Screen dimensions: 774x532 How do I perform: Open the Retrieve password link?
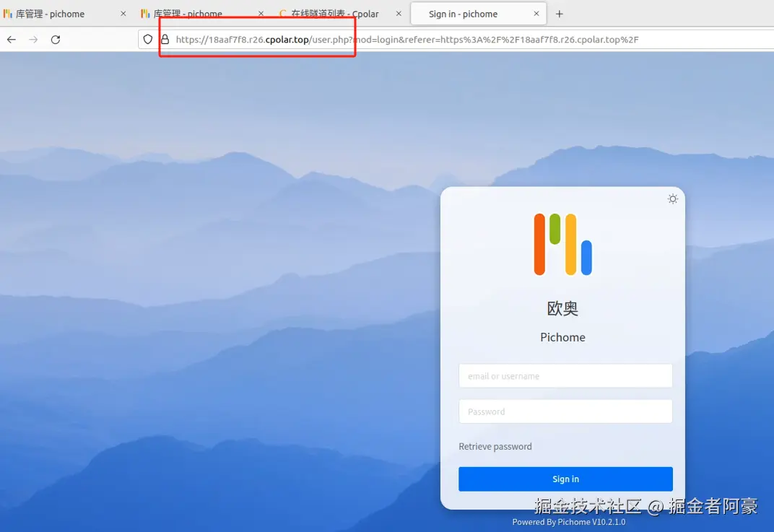(495, 447)
